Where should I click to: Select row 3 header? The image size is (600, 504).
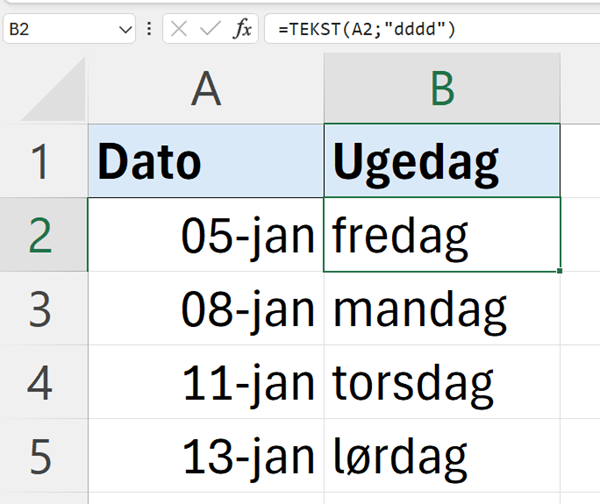pos(40,309)
